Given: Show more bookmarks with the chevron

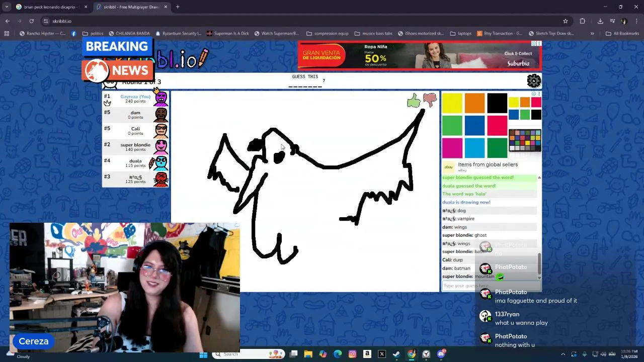Looking at the screenshot, I should (592, 34).
